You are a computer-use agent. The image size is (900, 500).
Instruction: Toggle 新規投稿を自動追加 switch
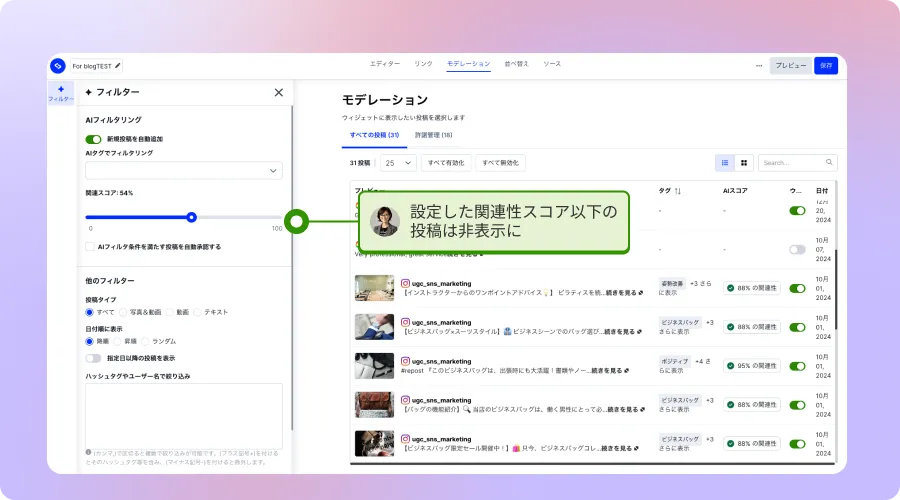pyautogui.click(x=93, y=139)
